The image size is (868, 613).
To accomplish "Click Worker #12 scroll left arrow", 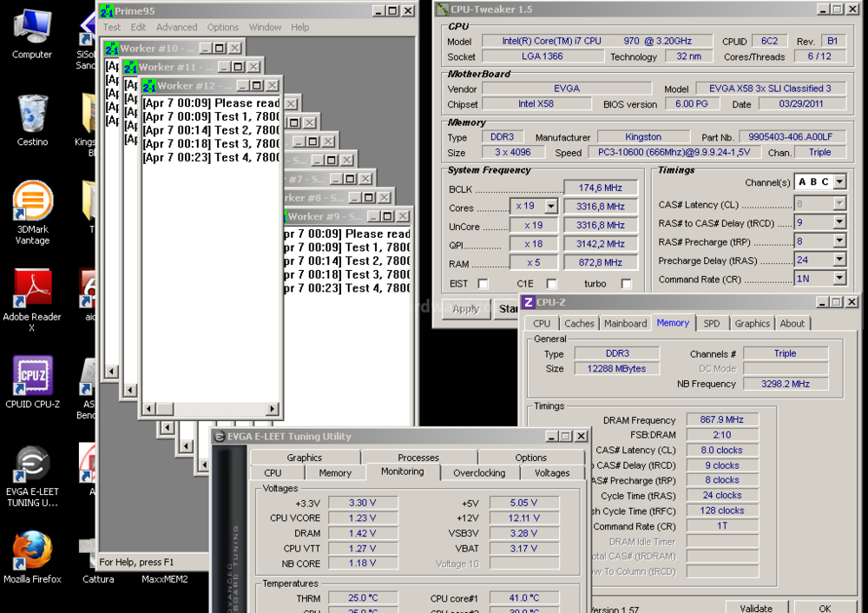I will point(148,409).
